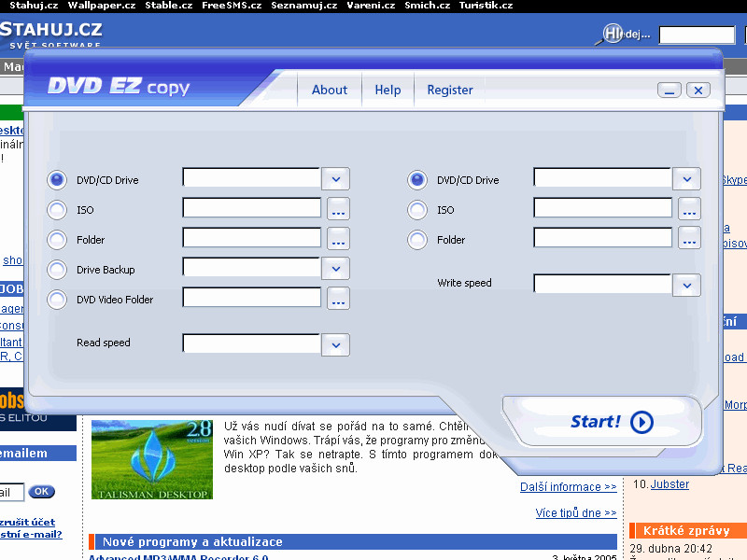This screenshot has width=747, height=560.
Task: Open source DVD/CD Drive dropdown arrow
Action: click(x=336, y=179)
